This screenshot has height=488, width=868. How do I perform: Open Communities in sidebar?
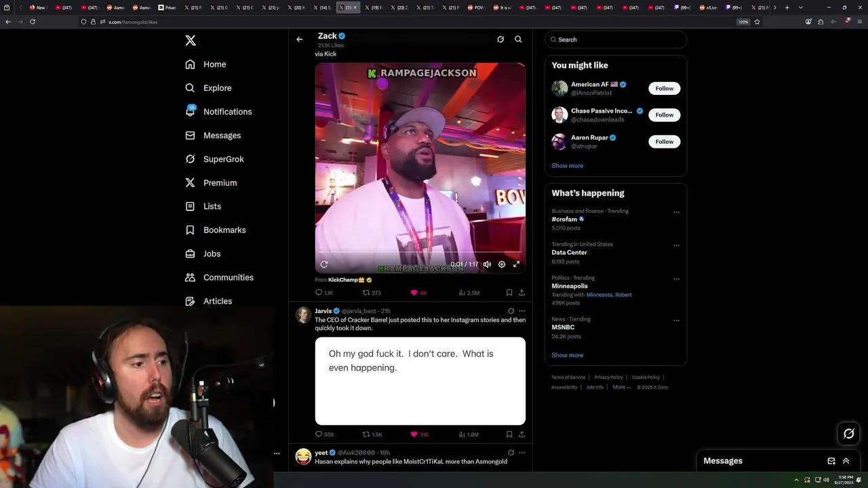point(219,277)
